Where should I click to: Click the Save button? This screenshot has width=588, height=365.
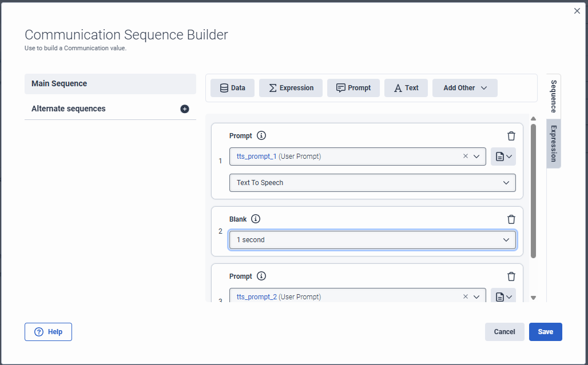(x=545, y=332)
